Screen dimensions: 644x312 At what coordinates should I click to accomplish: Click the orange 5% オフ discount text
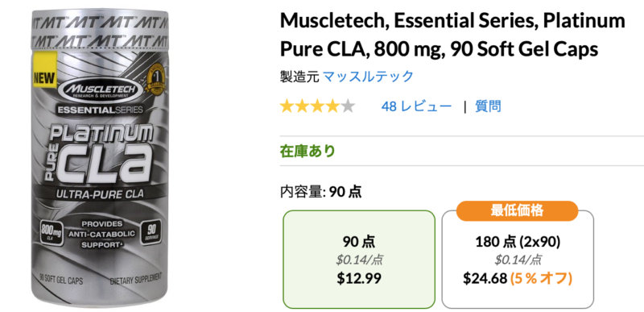click(541, 278)
